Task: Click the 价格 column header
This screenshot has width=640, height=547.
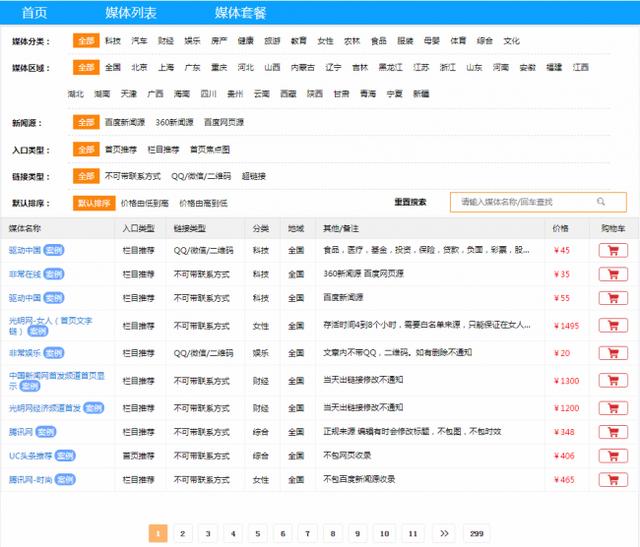Action: tap(560, 229)
